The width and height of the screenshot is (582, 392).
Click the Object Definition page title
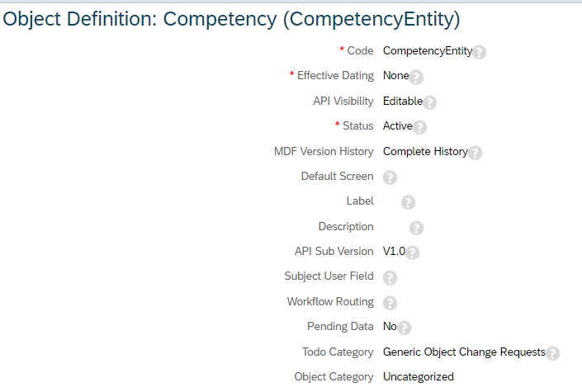pos(231,19)
